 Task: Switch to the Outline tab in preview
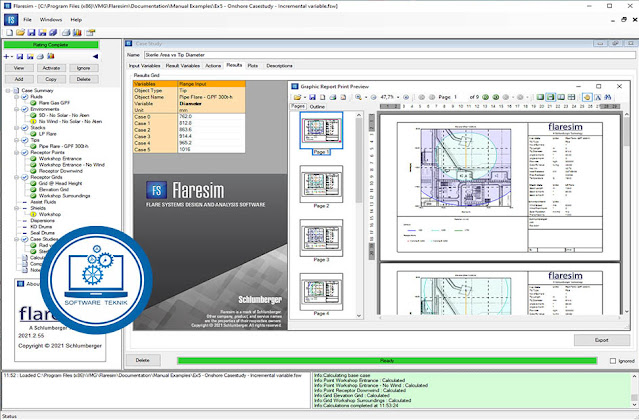(317, 107)
